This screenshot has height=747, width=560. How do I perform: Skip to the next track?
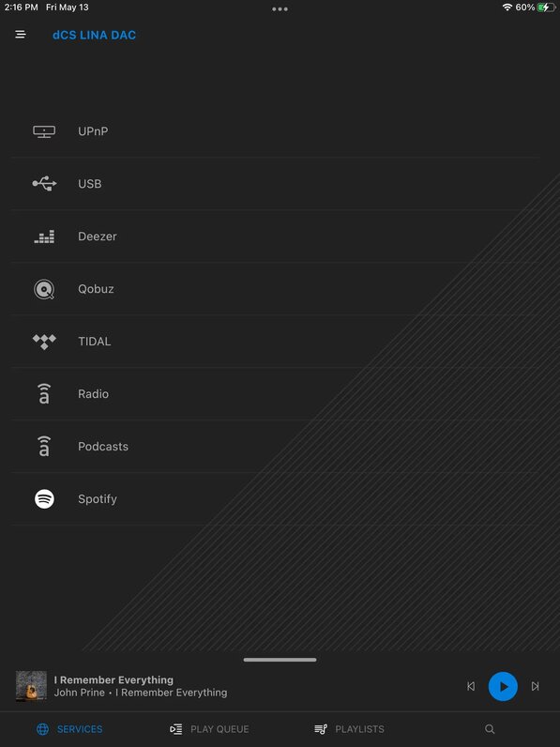[x=536, y=687]
